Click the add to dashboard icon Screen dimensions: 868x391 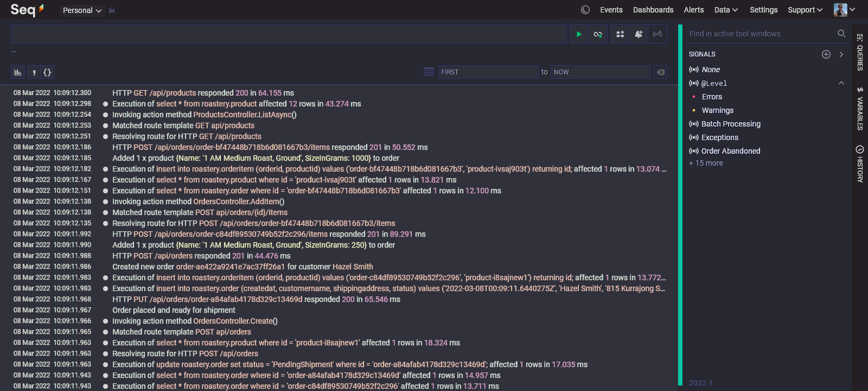(x=620, y=34)
